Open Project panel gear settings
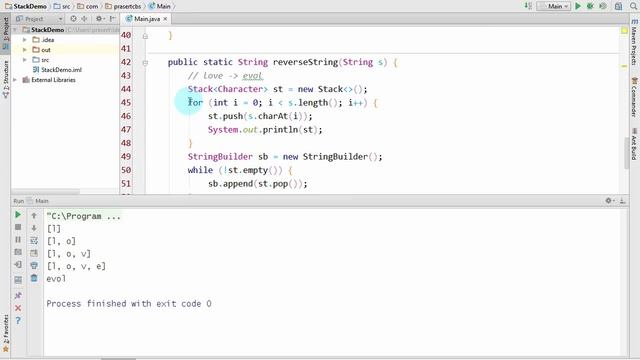 click(99, 19)
